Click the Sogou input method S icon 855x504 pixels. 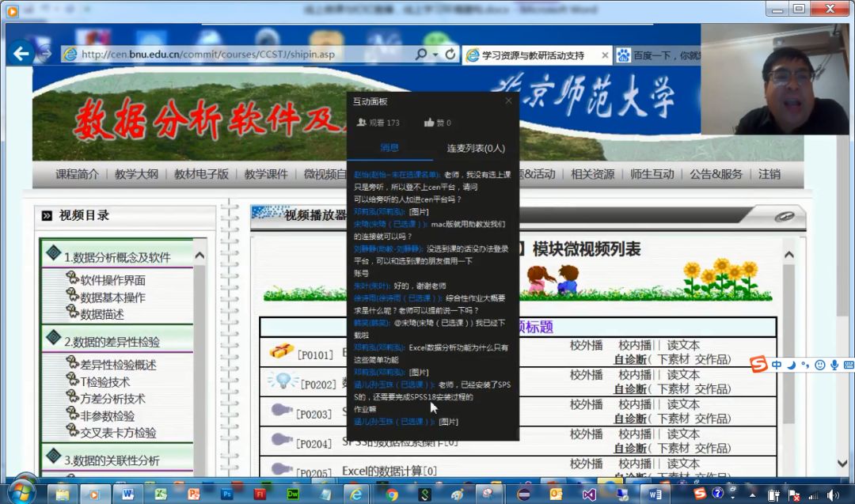[758, 364]
